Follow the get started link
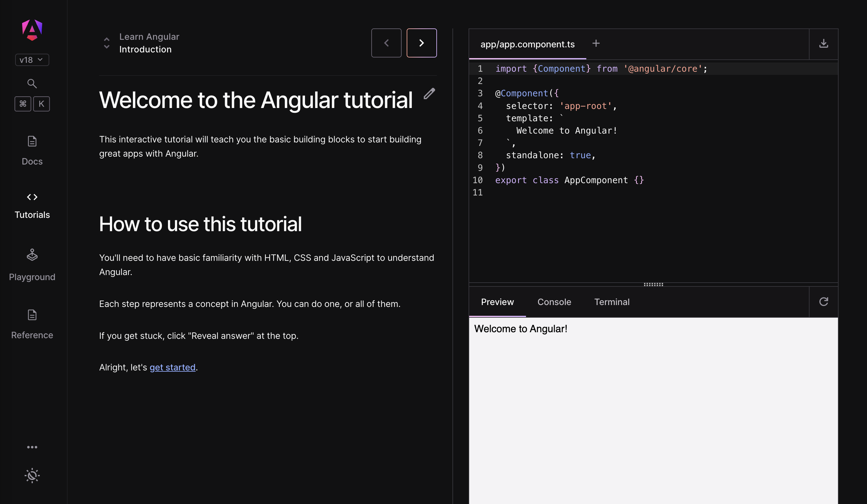Image resolution: width=867 pixels, height=504 pixels. [172, 367]
